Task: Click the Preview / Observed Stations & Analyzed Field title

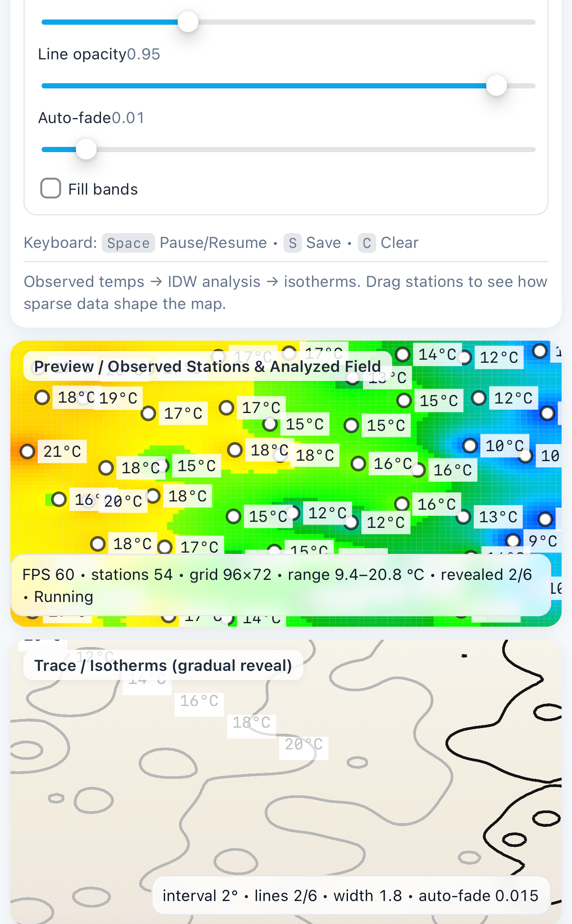Action: click(207, 366)
